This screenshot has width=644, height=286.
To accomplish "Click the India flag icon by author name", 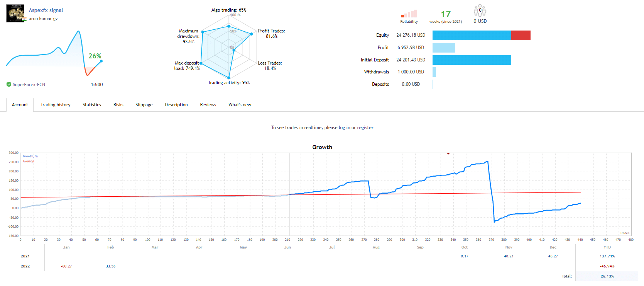I will pos(24,19).
